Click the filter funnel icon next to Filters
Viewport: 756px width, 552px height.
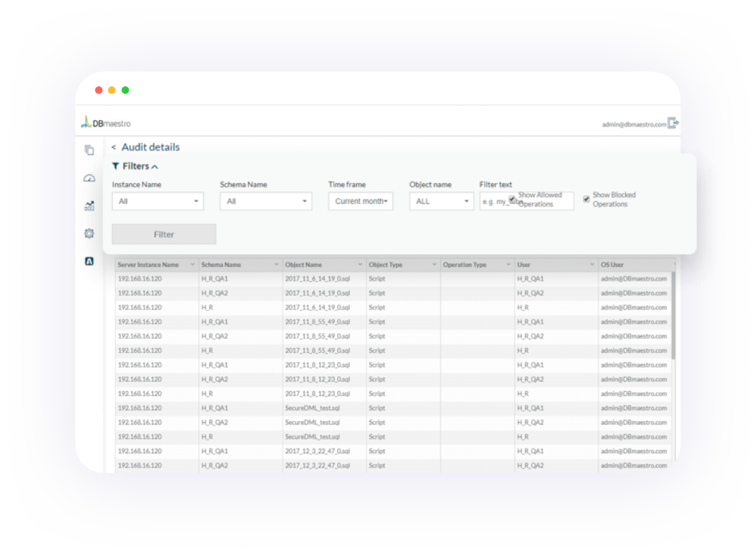[115, 166]
